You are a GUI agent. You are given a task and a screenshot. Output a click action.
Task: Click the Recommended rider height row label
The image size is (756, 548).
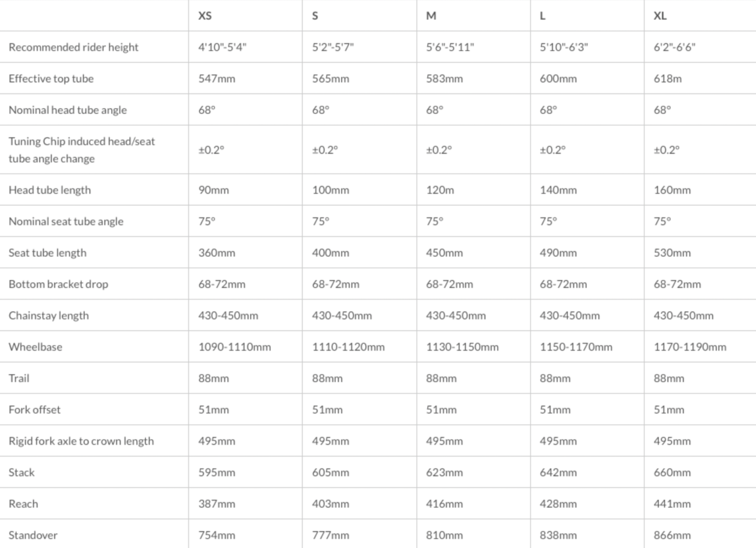(x=73, y=47)
